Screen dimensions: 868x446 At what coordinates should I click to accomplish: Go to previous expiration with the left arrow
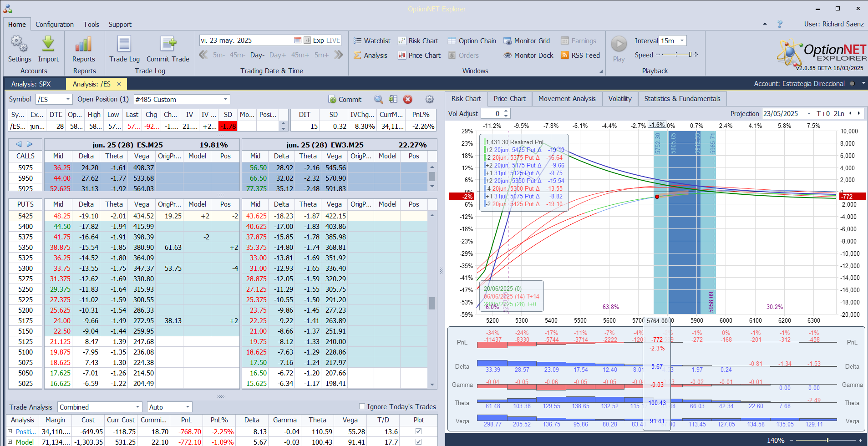(x=19, y=144)
